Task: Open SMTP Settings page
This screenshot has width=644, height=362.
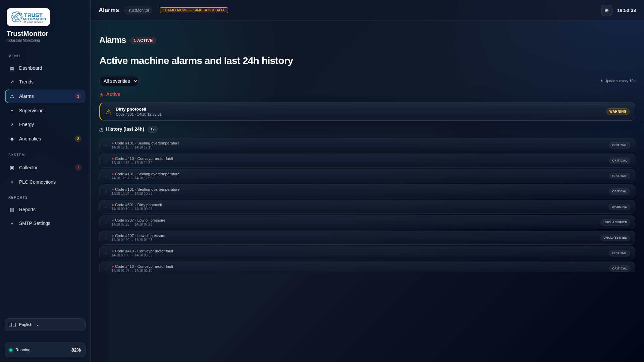Action: coord(45,223)
